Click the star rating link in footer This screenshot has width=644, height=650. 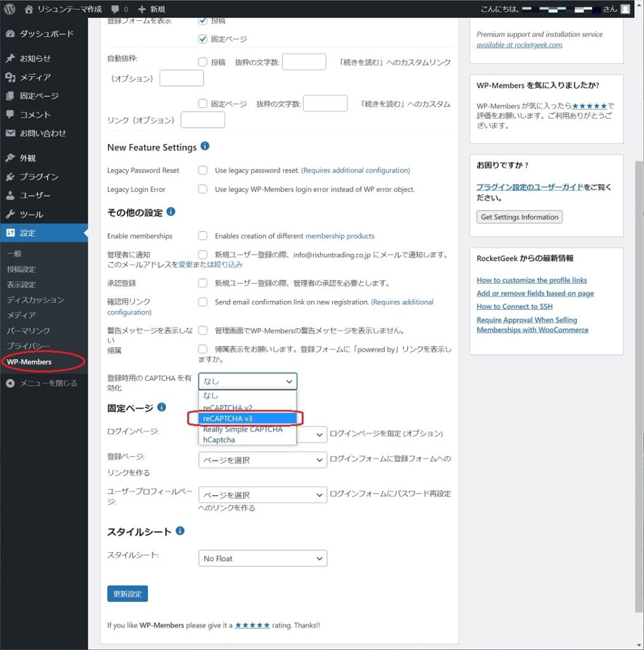[x=252, y=625]
